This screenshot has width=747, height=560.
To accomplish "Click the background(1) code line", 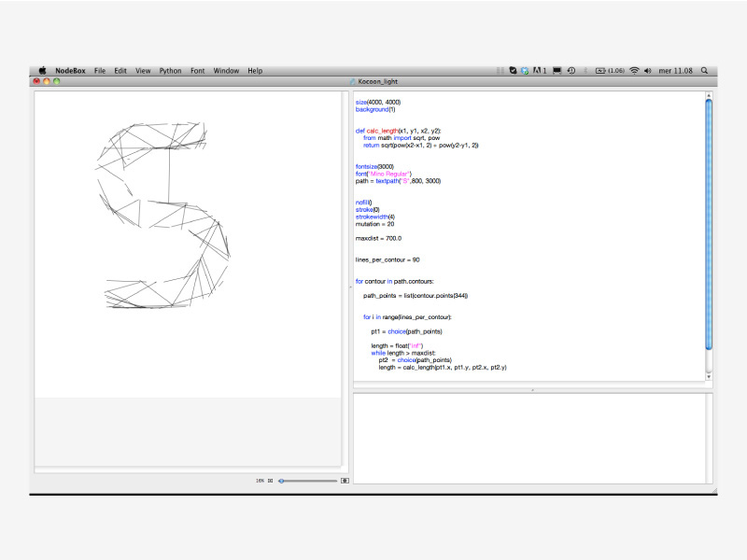I will click(375, 109).
